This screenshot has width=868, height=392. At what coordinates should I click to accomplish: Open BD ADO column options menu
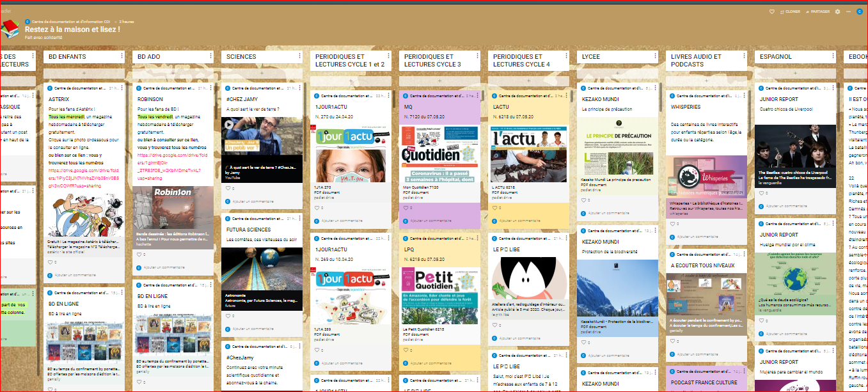coord(210,56)
